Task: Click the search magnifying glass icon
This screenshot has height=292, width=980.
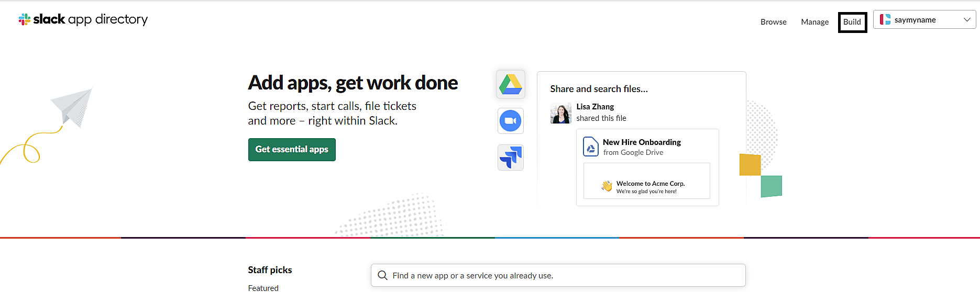Action: [x=383, y=275]
